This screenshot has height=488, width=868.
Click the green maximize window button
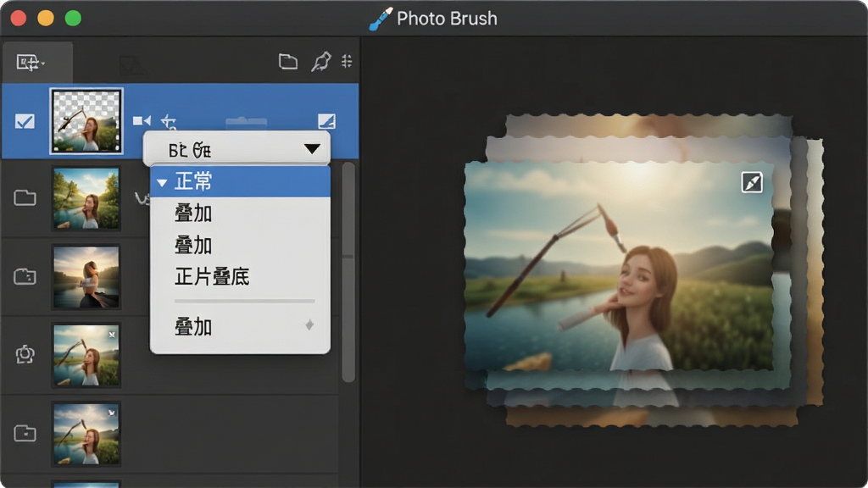click(x=73, y=19)
